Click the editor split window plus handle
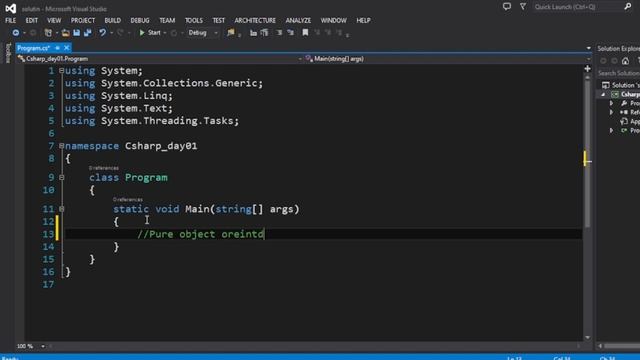The image size is (640, 360). click(587, 69)
